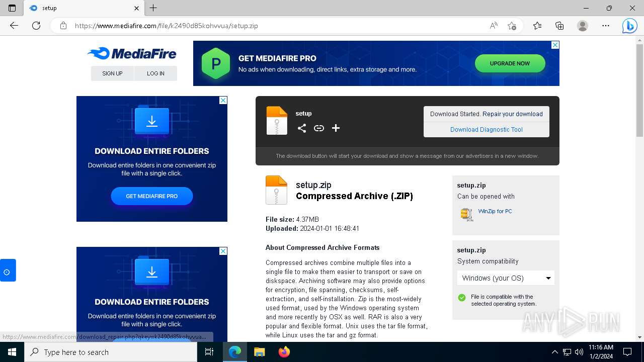Click the LOG IN button

click(x=155, y=73)
